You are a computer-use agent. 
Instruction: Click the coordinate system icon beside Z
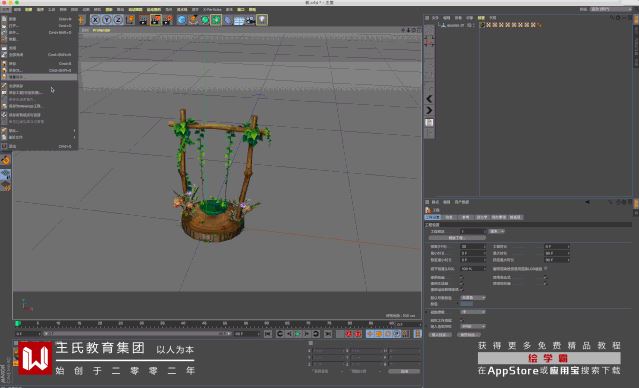(x=130, y=20)
